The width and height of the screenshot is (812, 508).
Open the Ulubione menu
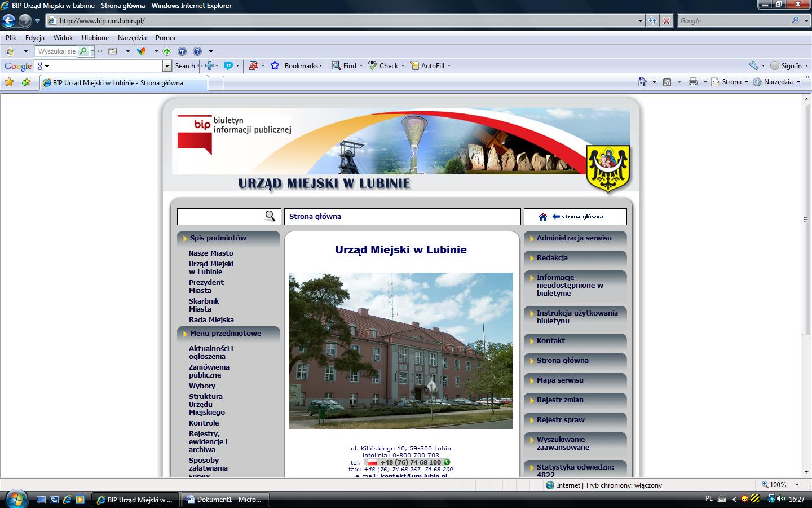pyautogui.click(x=95, y=38)
